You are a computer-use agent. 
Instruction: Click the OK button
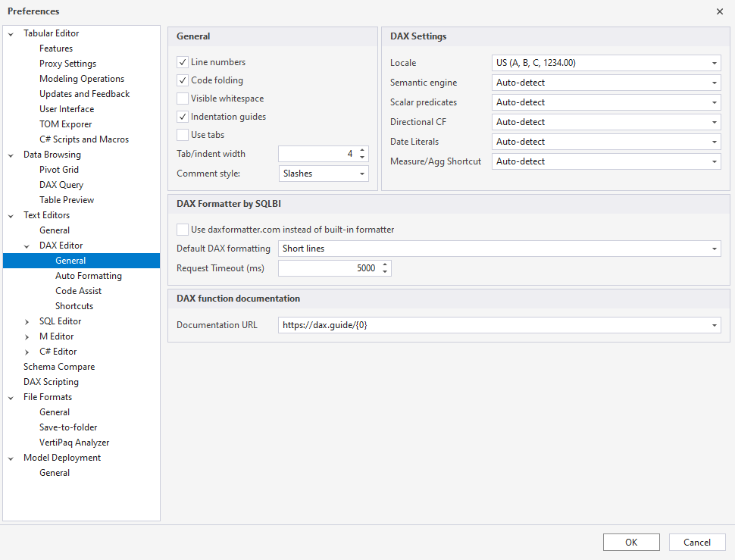631,542
